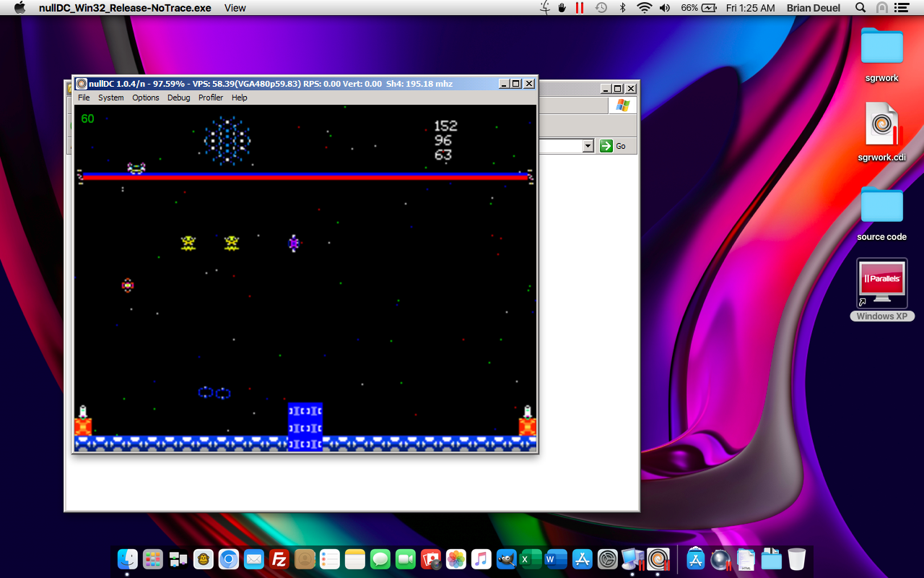The height and width of the screenshot is (578, 924).
Task: Open Music from the dock
Action: tap(481, 559)
